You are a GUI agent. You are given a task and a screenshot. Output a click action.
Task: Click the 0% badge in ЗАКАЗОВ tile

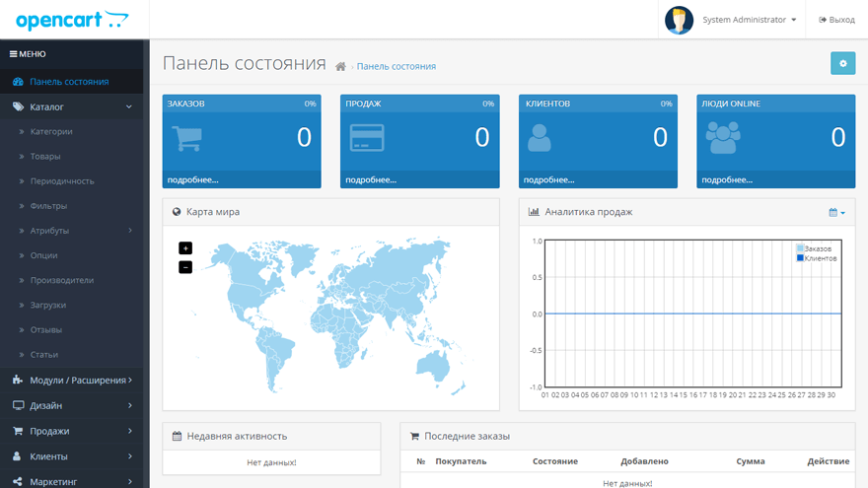tap(310, 104)
